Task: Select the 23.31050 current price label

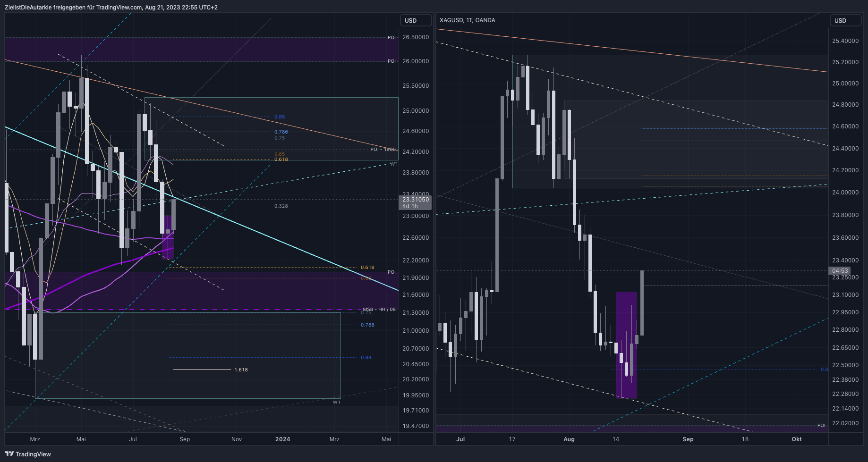Action: (x=416, y=200)
